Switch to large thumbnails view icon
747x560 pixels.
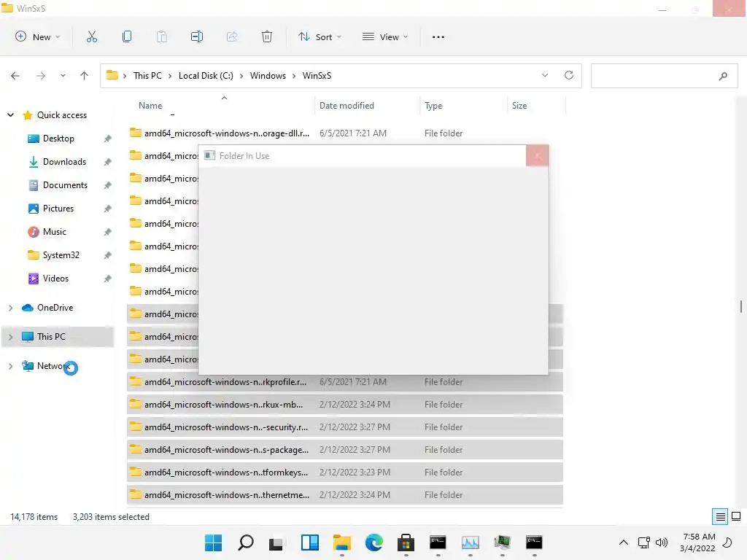coord(736,516)
